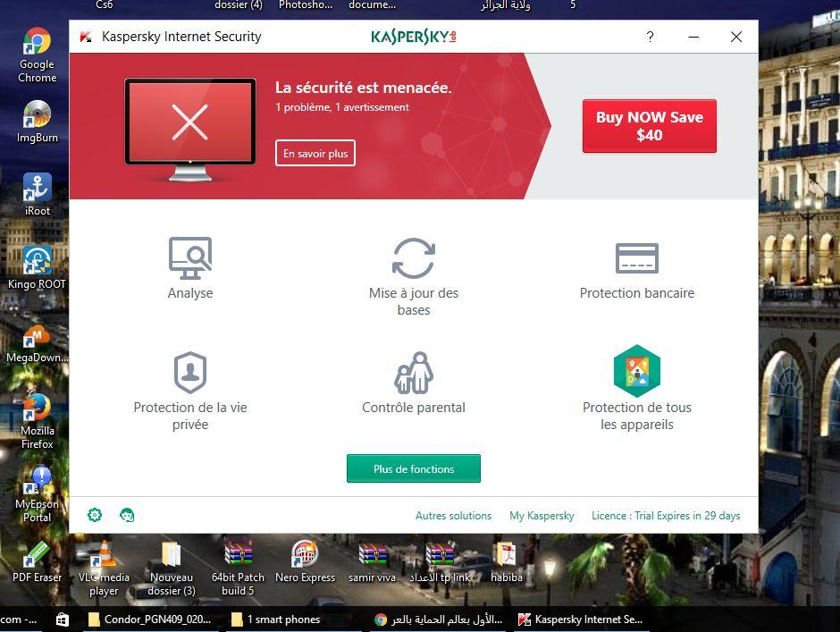840x632 pixels.
Task: Select tp link archive icon
Action: [440, 561]
